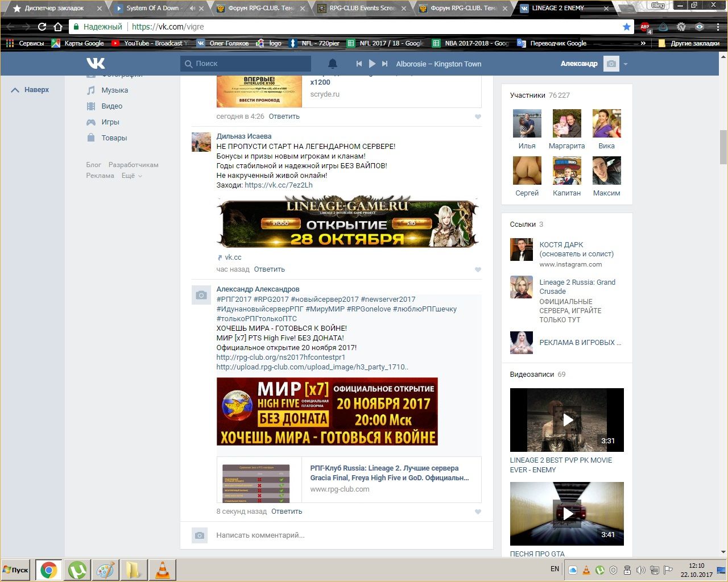Click the Написать комментарий field

(341, 535)
